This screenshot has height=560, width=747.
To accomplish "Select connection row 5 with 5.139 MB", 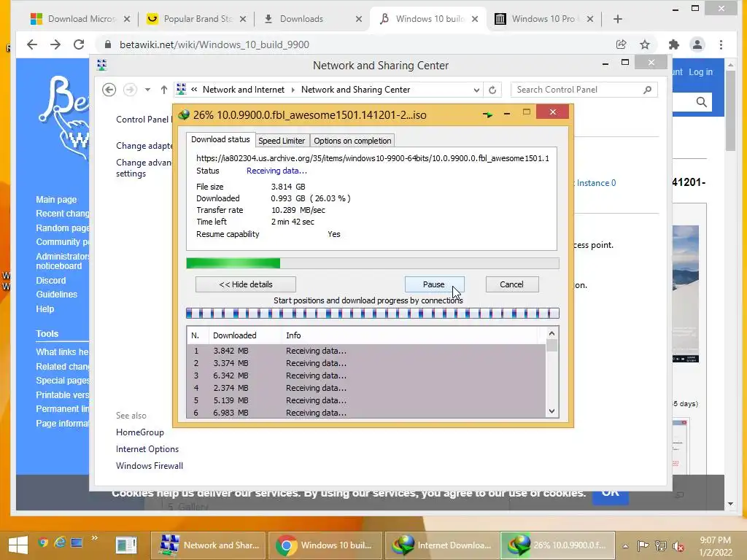I will [366, 400].
